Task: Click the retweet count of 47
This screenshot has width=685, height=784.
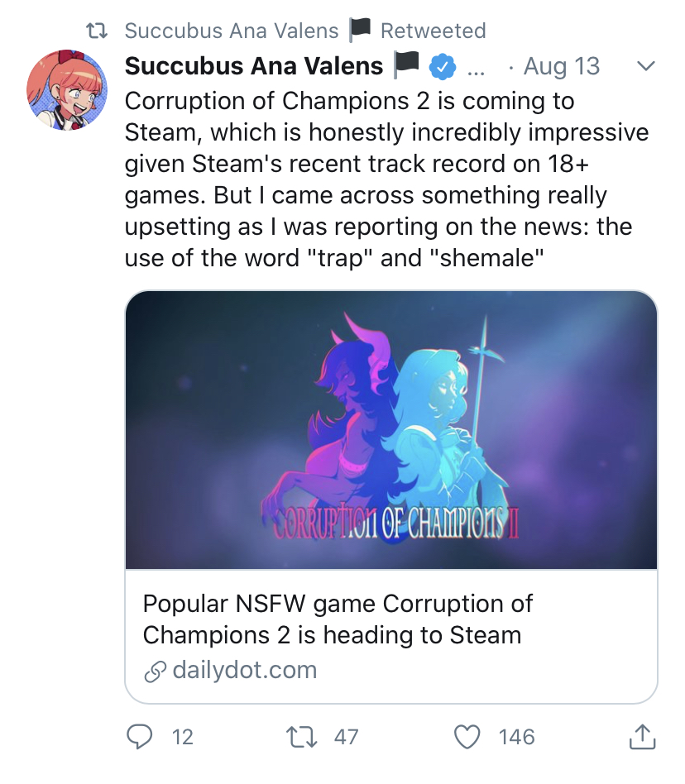Action: pyautogui.click(x=346, y=737)
